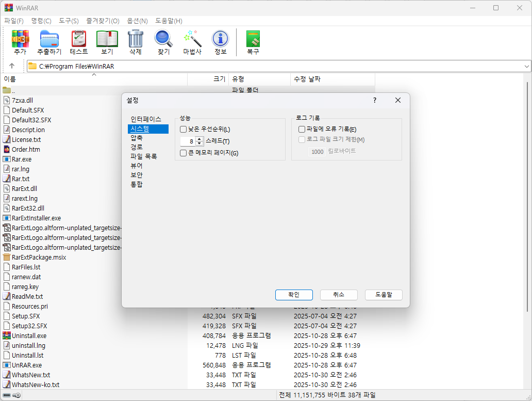
Task: Select 인터페이스 settings category
Action: click(x=146, y=120)
